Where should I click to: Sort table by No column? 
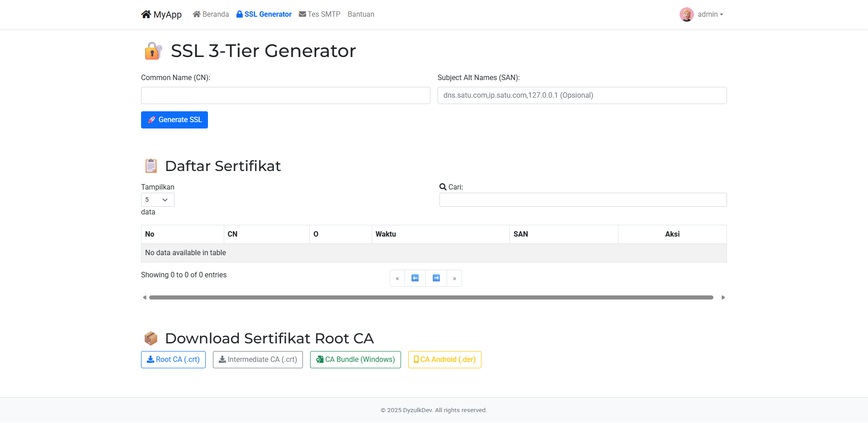click(x=183, y=234)
